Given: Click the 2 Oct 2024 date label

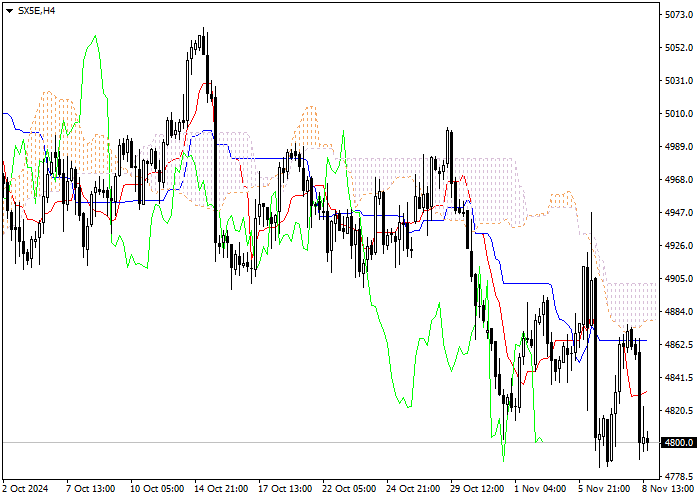Looking at the screenshot, I should [25, 489].
